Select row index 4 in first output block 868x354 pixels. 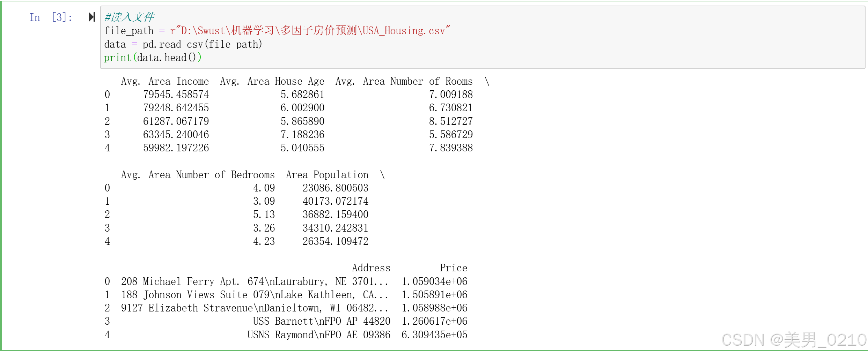[107, 148]
